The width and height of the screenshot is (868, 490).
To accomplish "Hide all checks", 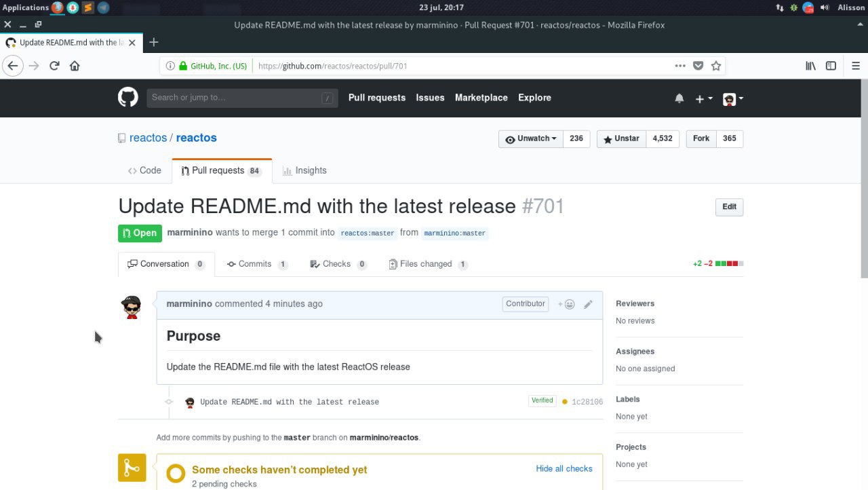I will click(564, 468).
